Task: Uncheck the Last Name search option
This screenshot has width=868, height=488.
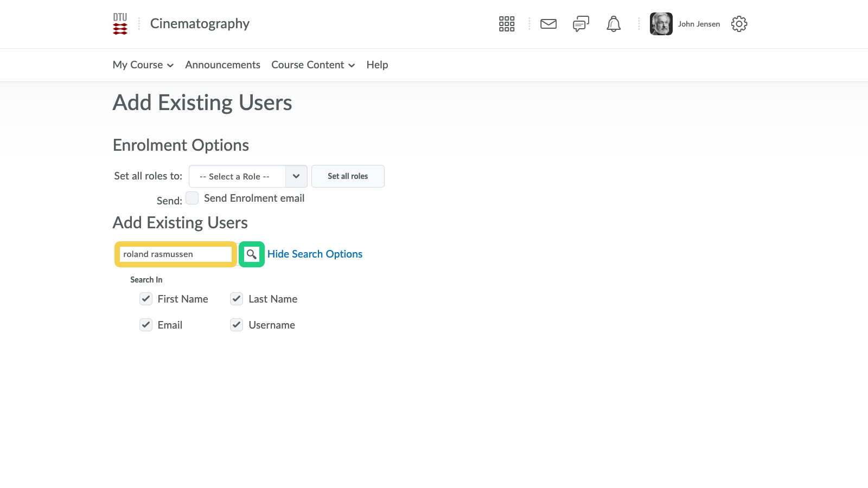Action: [x=237, y=299]
